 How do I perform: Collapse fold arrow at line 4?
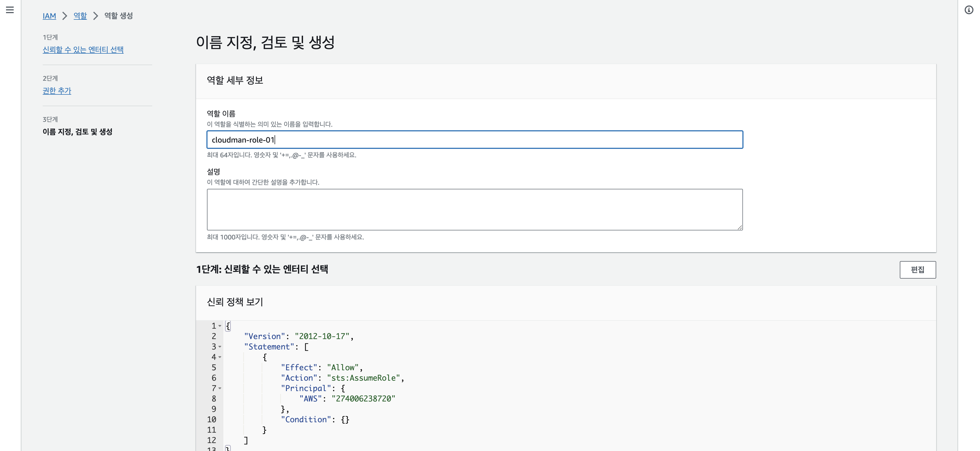220,357
